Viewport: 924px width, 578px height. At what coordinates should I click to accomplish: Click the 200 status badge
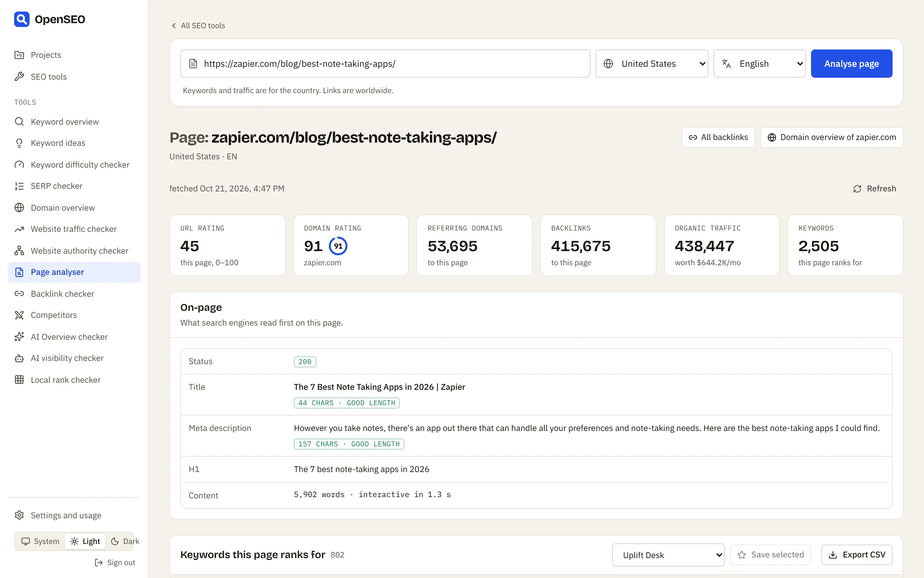(x=305, y=362)
